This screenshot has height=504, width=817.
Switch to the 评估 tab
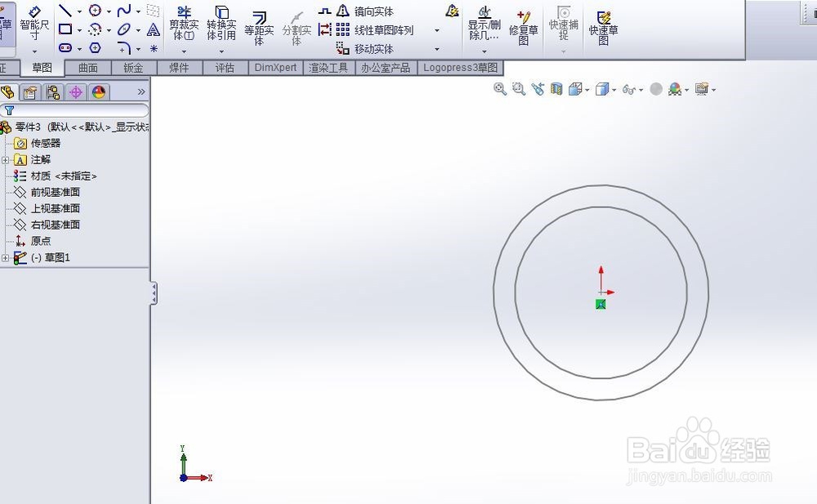pyautogui.click(x=225, y=68)
